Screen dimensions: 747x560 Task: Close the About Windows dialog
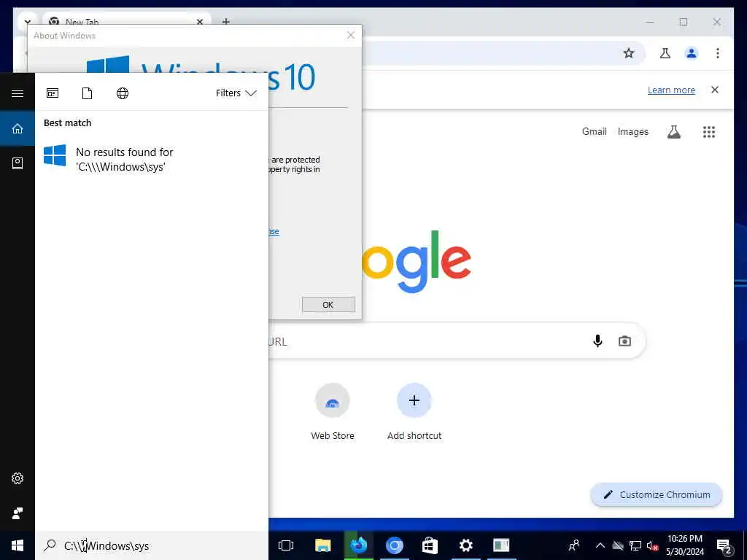(351, 35)
